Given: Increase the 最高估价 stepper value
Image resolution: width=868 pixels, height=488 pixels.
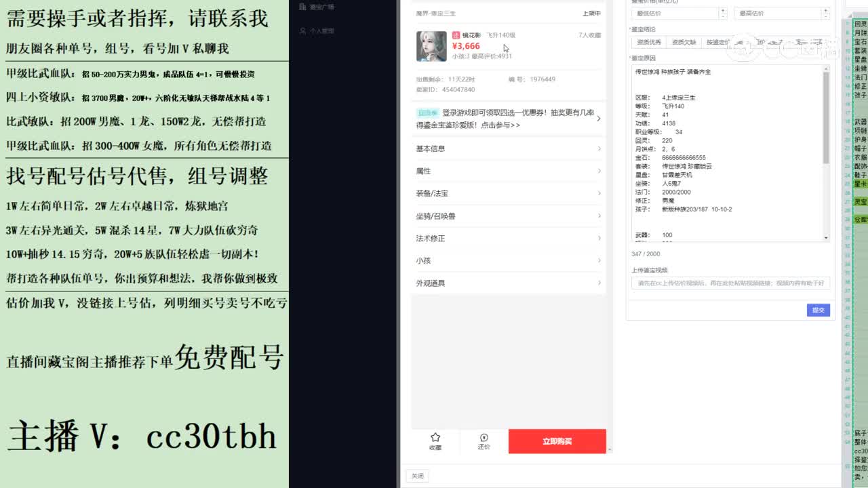Looking at the screenshot, I should pos(825,10).
